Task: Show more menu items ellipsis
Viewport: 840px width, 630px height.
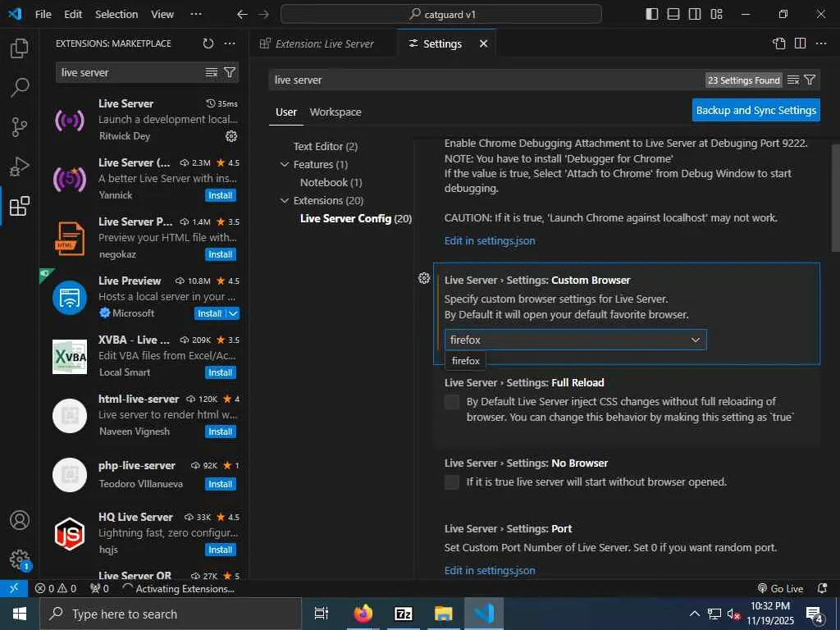Action: [x=196, y=14]
